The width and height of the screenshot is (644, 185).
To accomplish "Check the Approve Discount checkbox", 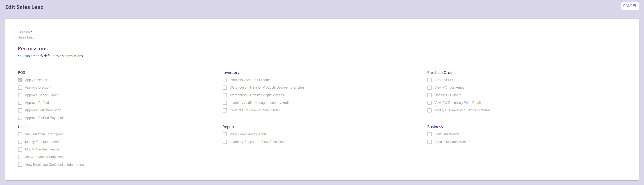I will click(20, 88).
